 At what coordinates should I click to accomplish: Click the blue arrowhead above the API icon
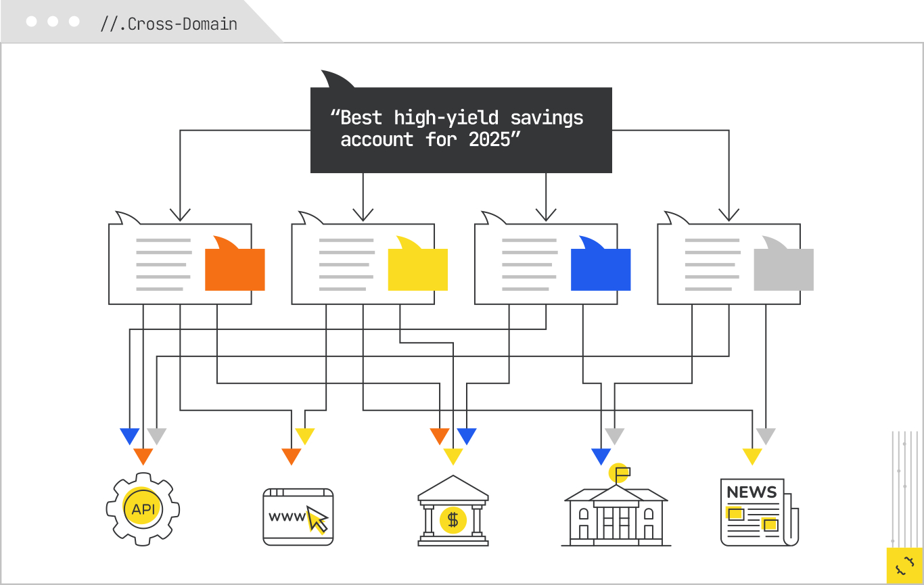click(129, 436)
